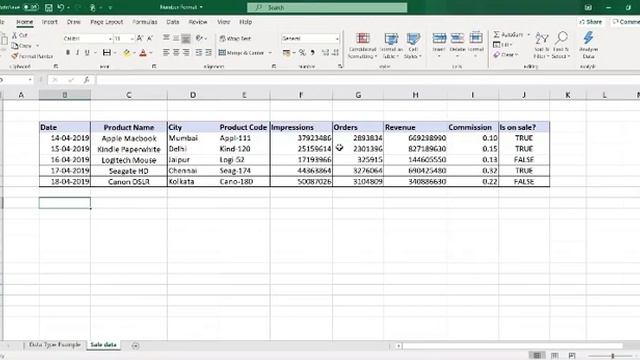Screen dimensions: 640x360
Task: Click the Top Align icon
Action: pyautogui.click(x=166, y=38)
